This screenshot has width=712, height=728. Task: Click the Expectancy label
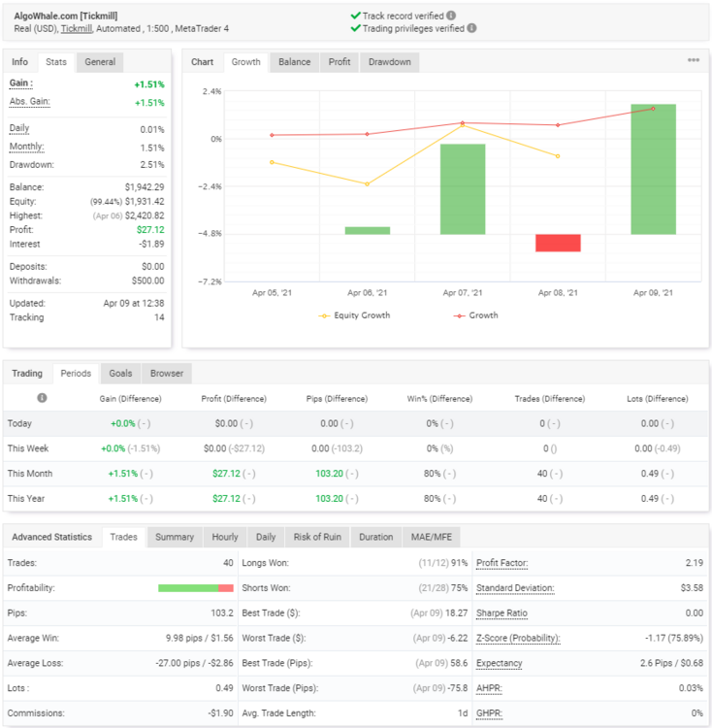click(x=500, y=664)
